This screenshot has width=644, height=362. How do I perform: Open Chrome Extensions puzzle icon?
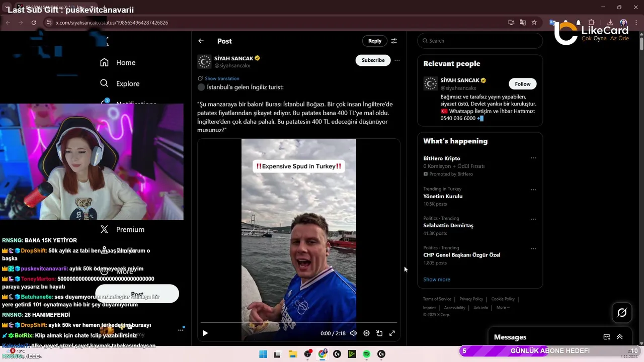pyautogui.click(x=592, y=23)
